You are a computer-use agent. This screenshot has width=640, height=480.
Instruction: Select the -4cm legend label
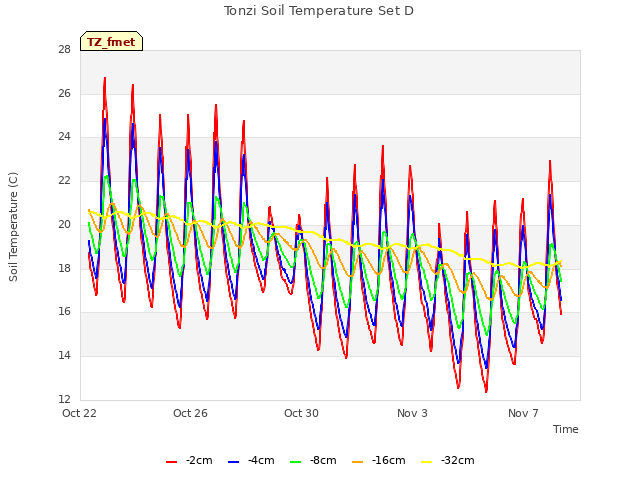(x=261, y=461)
